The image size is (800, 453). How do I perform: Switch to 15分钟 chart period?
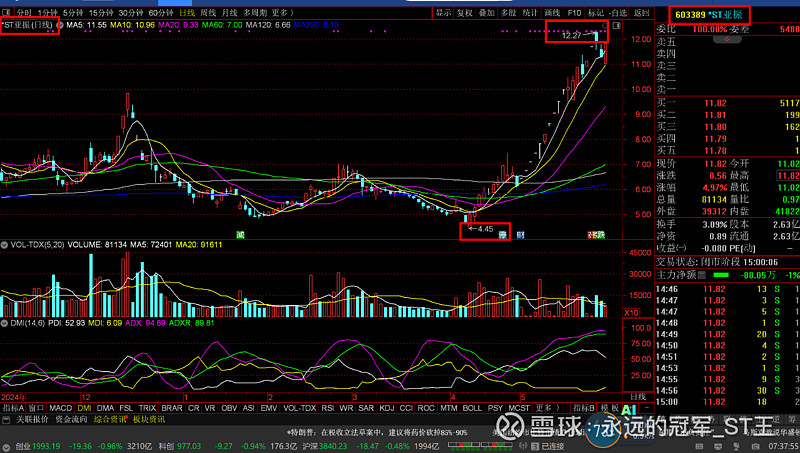(101, 13)
